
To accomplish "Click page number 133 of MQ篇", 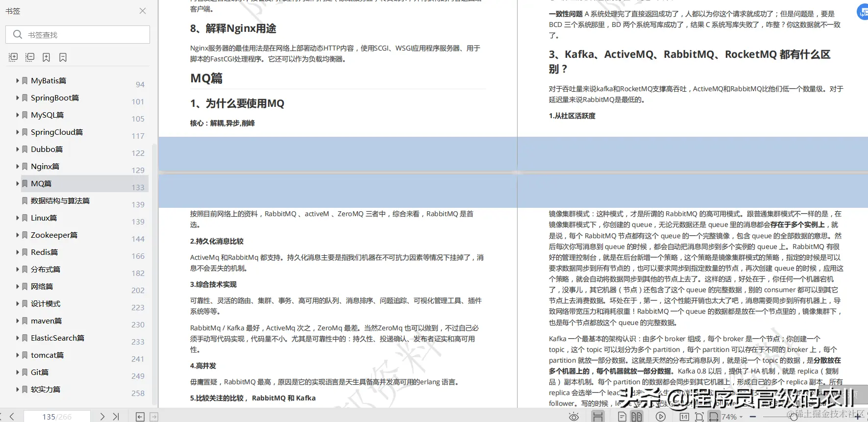I will pos(138,187).
